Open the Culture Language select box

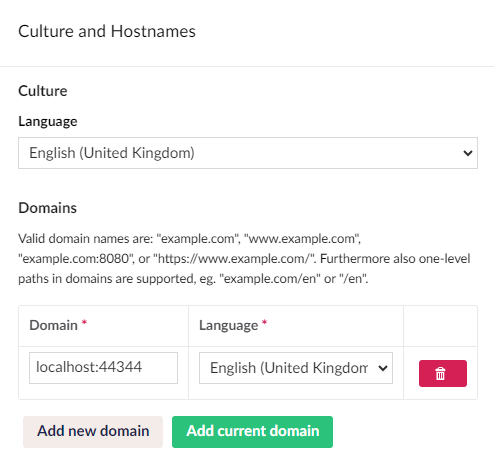(x=248, y=153)
